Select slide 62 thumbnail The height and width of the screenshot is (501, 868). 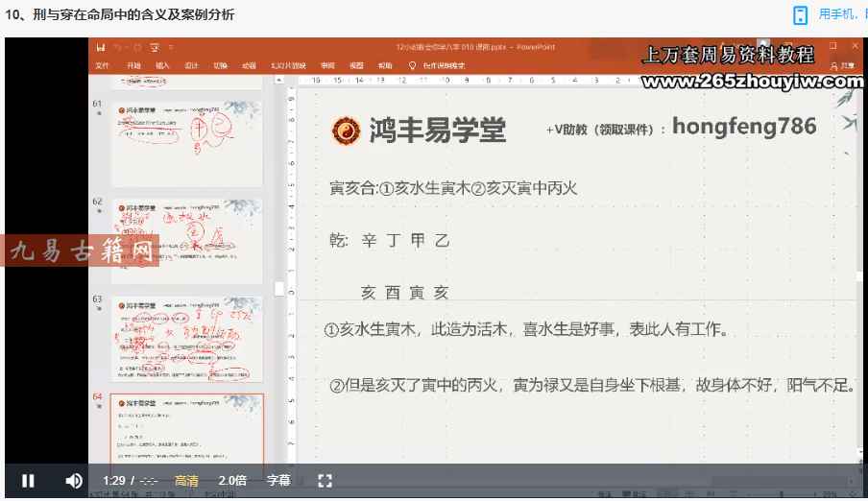point(186,240)
